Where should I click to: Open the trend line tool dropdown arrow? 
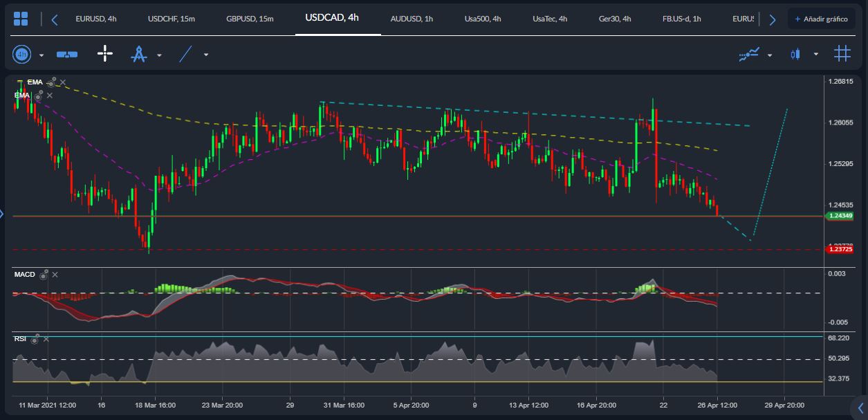(x=205, y=54)
